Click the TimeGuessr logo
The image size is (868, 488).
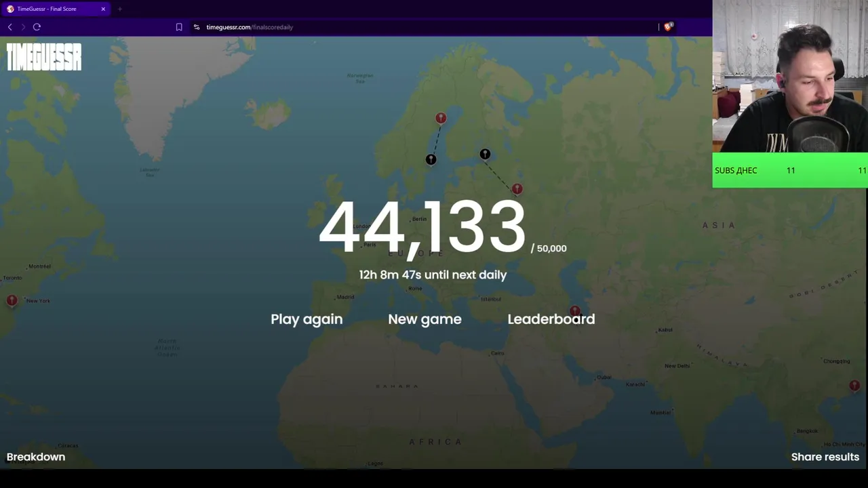pos(44,57)
